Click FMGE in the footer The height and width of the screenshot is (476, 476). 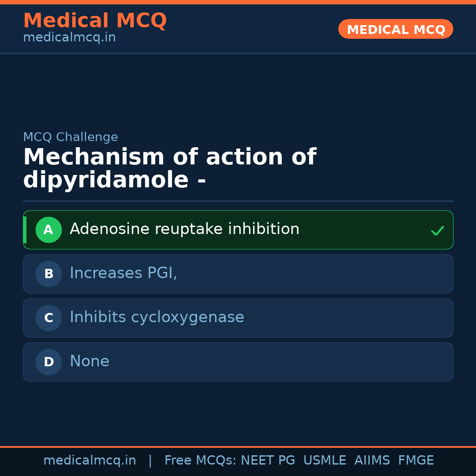point(416,461)
